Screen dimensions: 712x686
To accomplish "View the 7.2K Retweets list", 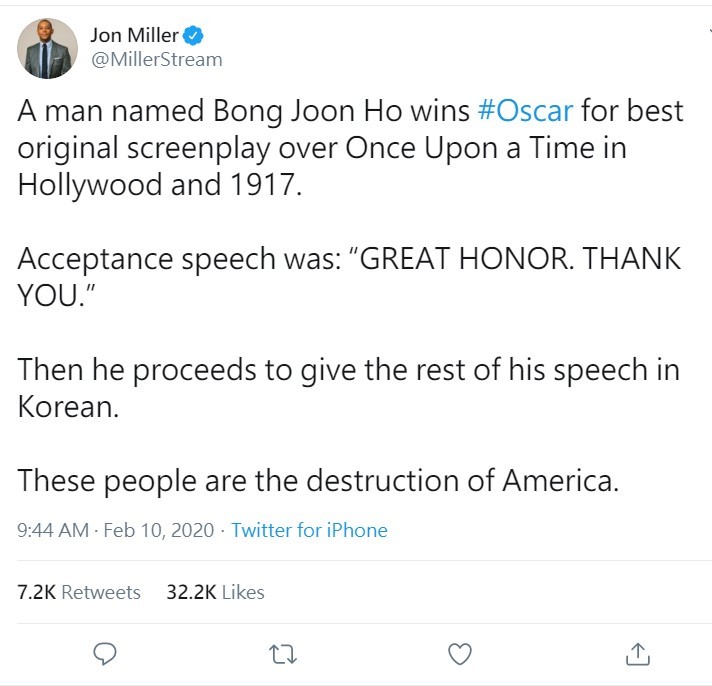I will (x=79, y=592).
